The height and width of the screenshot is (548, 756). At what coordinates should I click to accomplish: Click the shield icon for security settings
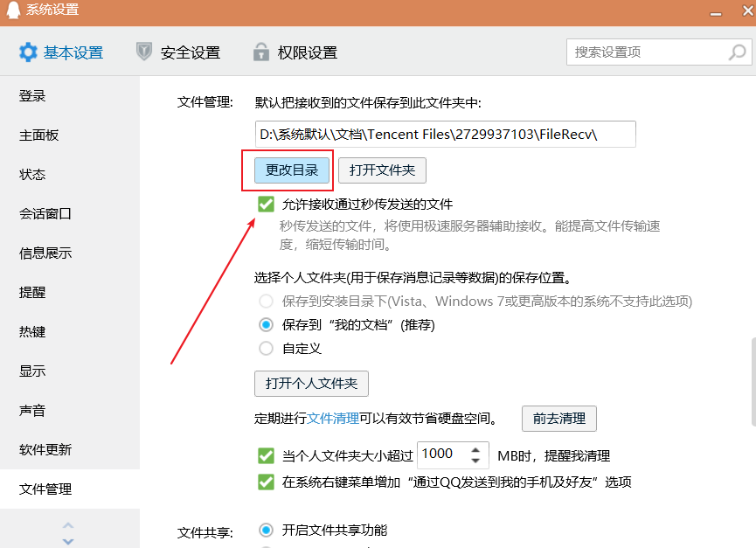click(x=143, y=52)
